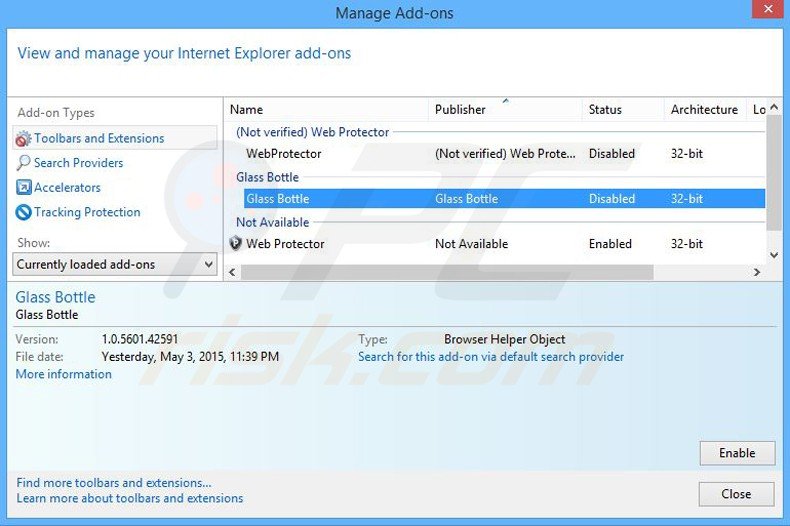Image resolution: width=790 pixels, height=526 pixels.
Task: Select the highlighted Glass Bottle add-on row
Action: coord(504,199)
